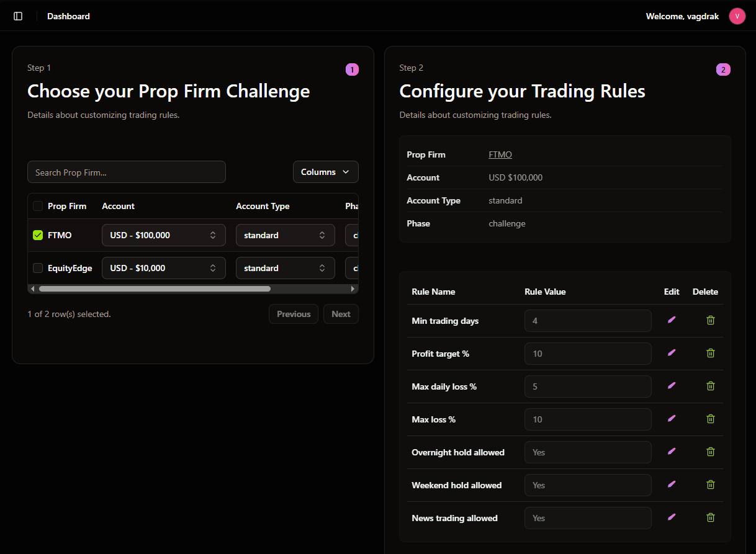Edit the Overnight hold allowed rule
The image size is (756, 554).
(x=671, y=452)
